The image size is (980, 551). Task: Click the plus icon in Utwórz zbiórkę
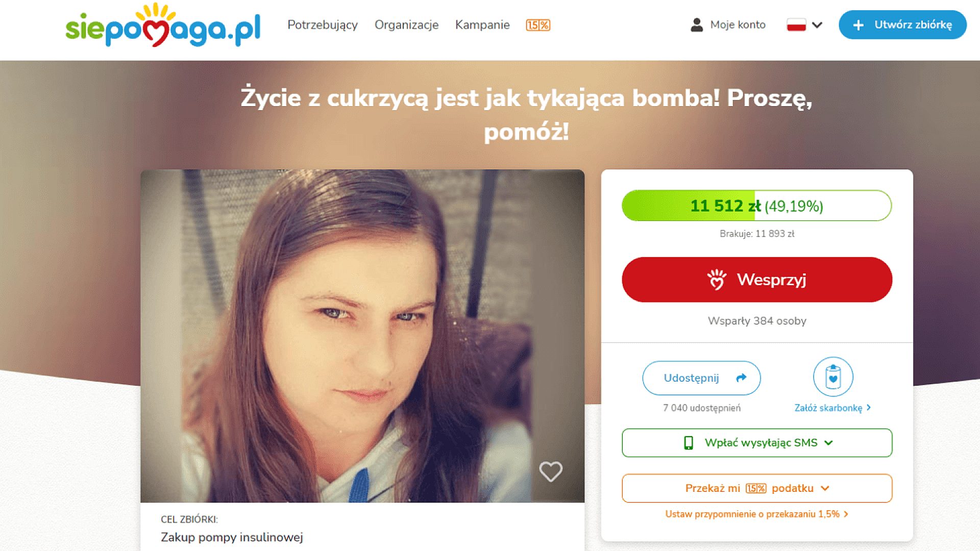pos(859,25)
